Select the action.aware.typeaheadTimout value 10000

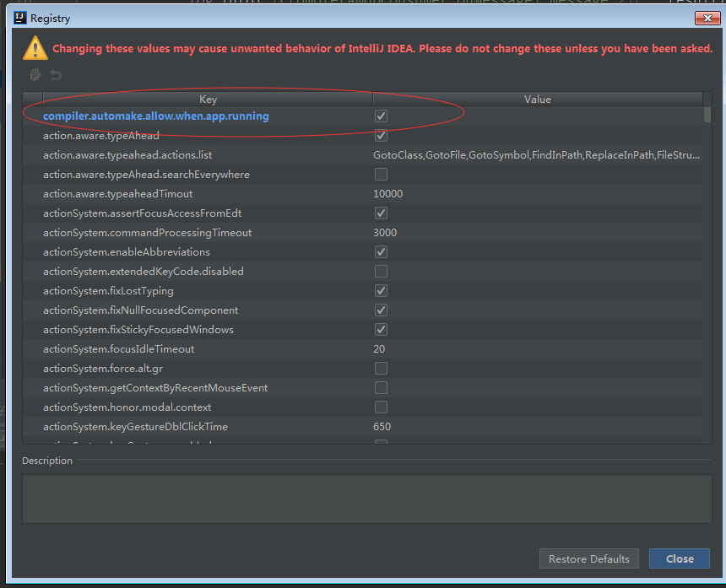388,194
